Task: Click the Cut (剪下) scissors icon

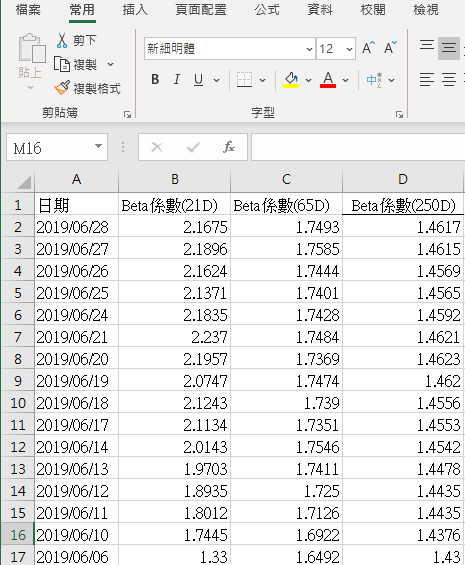Action: pyautogui.click(x=62, y=40)
